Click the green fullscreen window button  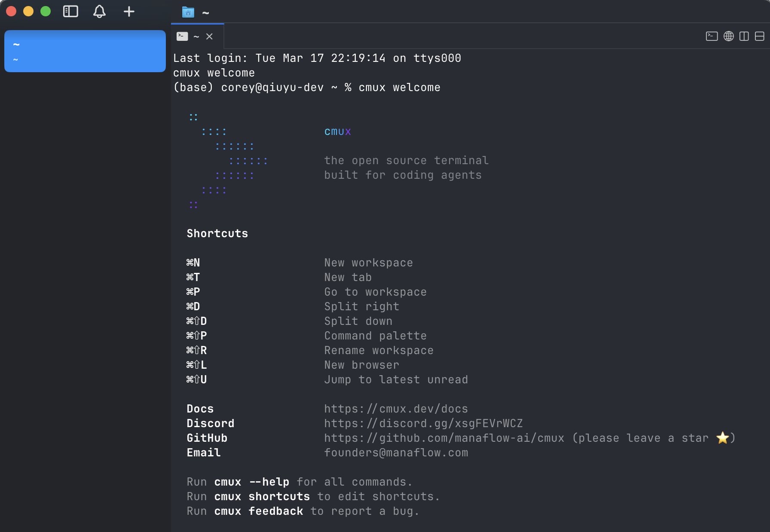46,12
